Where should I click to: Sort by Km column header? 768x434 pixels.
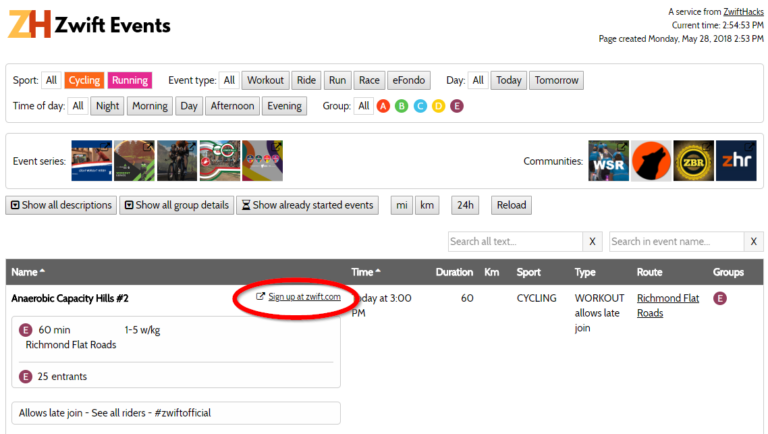pyautogui.click(x=491, y=272)
